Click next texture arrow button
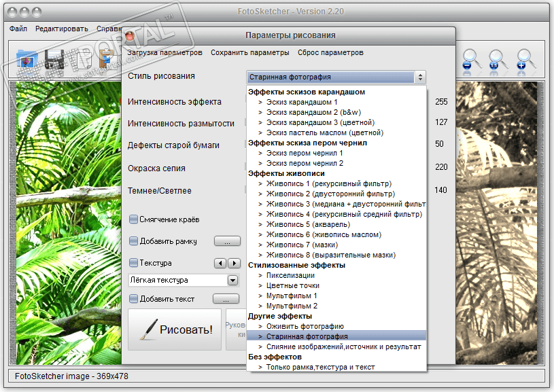 tap(235, 263)
